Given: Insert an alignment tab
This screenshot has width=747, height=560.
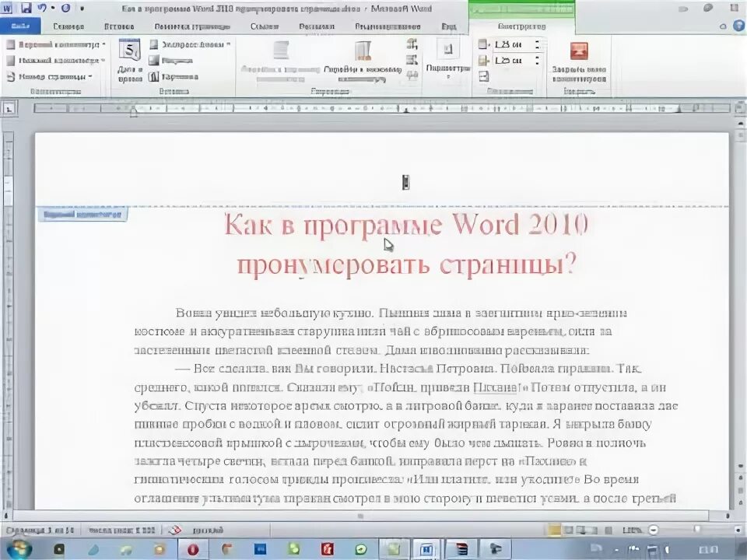Looking at the screenshot, I should [484, 76].
